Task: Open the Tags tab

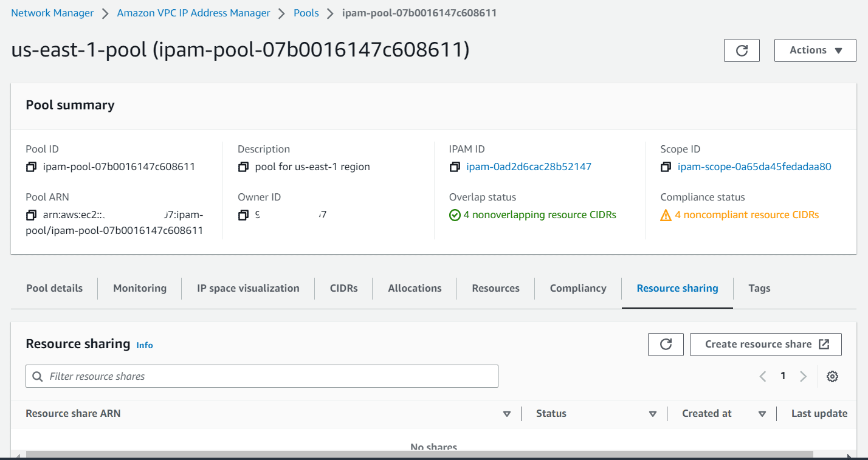Action: click(x=759, y=289)
